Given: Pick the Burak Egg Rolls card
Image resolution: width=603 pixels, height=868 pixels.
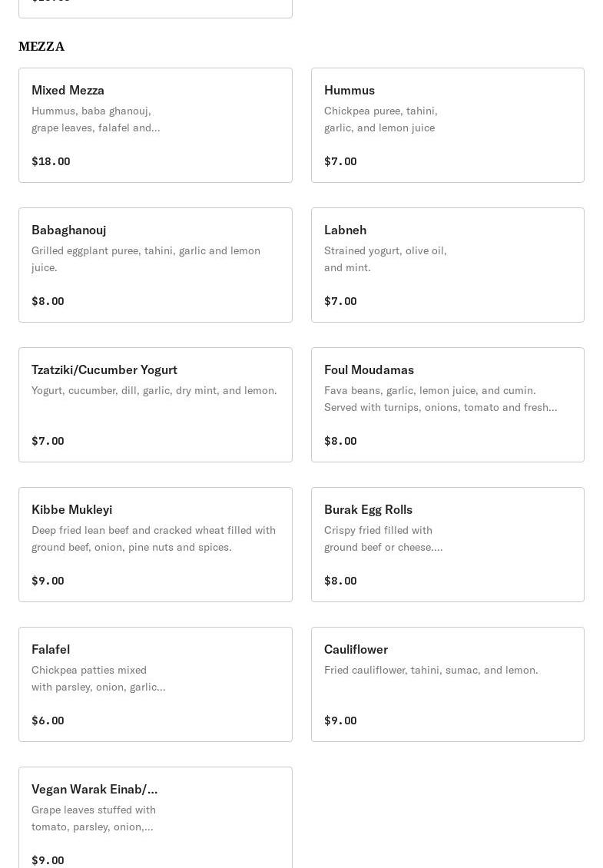Looking at the screenshot, I should click(x=447, y=545).
